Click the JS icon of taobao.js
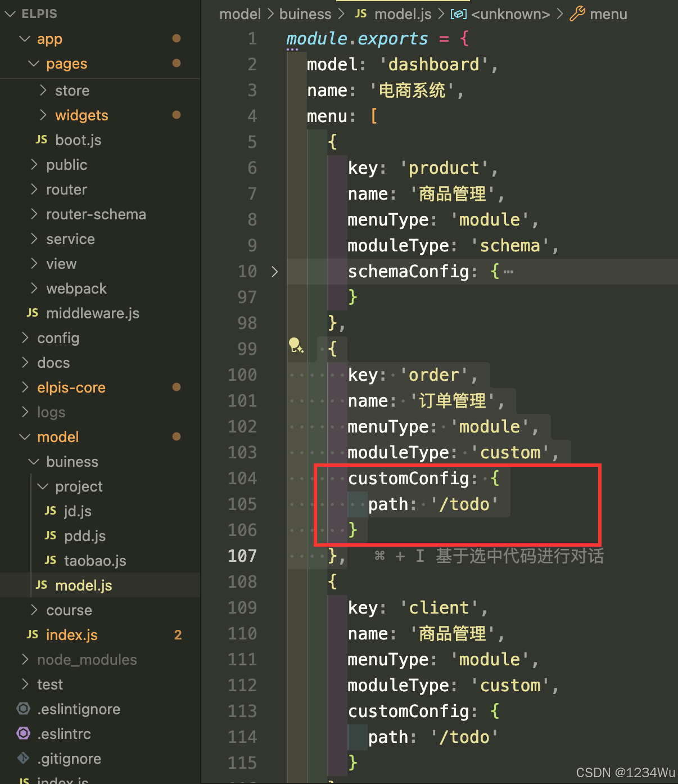Viewport: 678px width, 784px height. [x=51, y=560]
